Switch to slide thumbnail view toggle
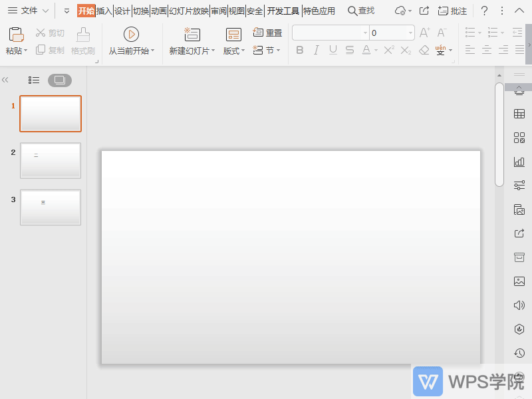This screenshot has height=399, width=532. (x=60, y=80)
